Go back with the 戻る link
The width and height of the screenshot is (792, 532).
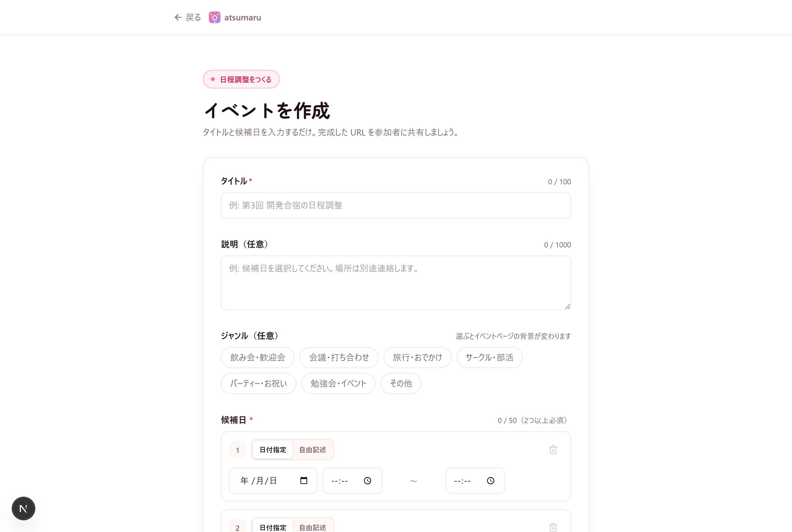tap(187, 17)
